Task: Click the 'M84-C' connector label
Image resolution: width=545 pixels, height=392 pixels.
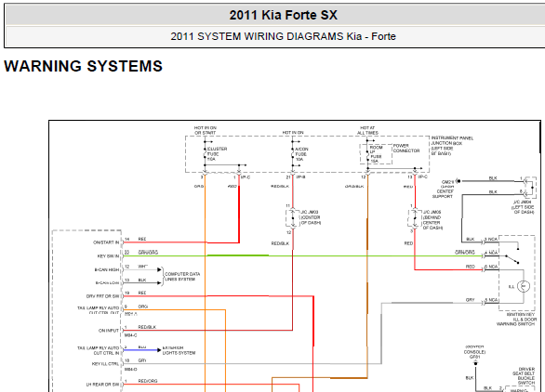Action: click(131, 335)
